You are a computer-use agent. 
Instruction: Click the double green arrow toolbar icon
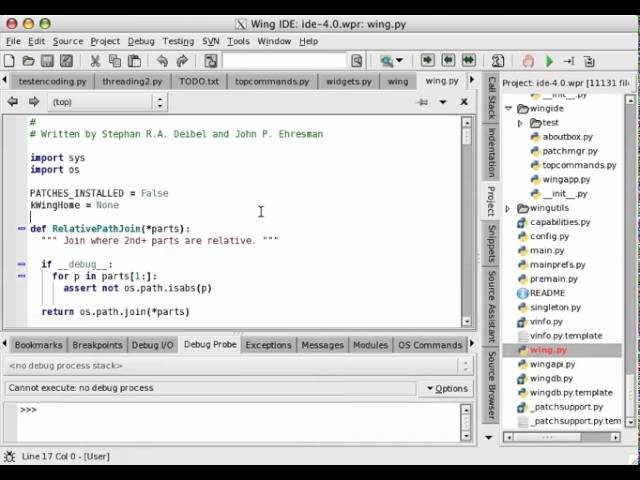(469, 60)
